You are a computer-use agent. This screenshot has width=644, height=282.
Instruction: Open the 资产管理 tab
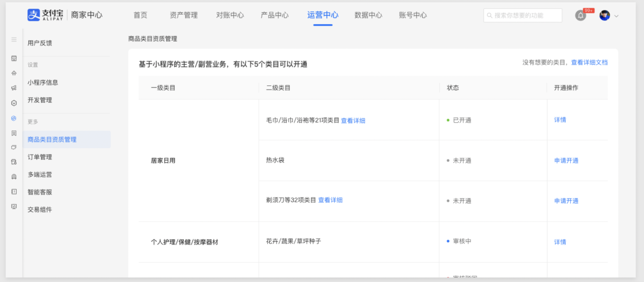click(x=184, y=15)
